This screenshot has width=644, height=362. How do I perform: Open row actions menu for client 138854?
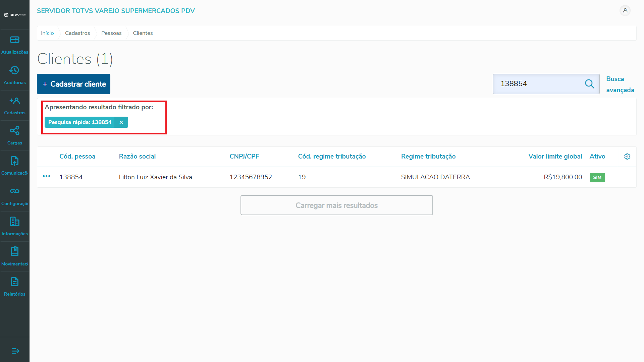click(x=46, y=176)
